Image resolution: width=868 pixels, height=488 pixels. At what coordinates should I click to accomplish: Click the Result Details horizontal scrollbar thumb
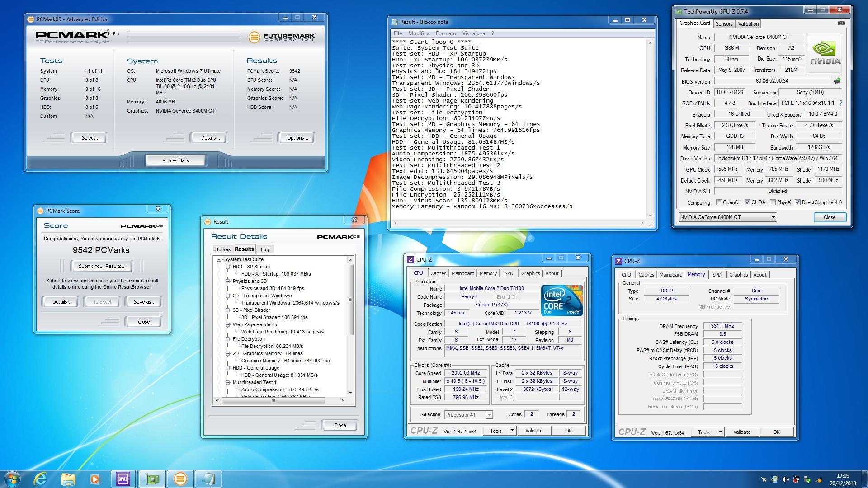pos(273,400)
